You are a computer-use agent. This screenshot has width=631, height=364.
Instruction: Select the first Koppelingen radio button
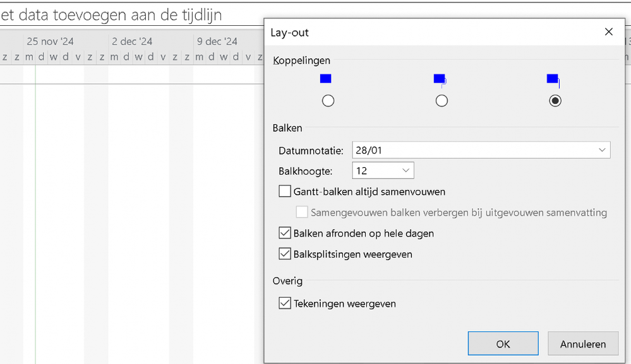point(328,101)
